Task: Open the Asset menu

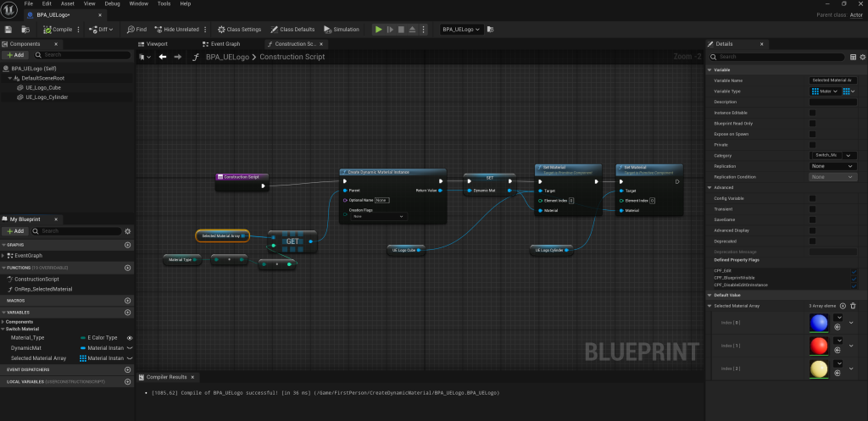Action: click(x=68, y=3)
